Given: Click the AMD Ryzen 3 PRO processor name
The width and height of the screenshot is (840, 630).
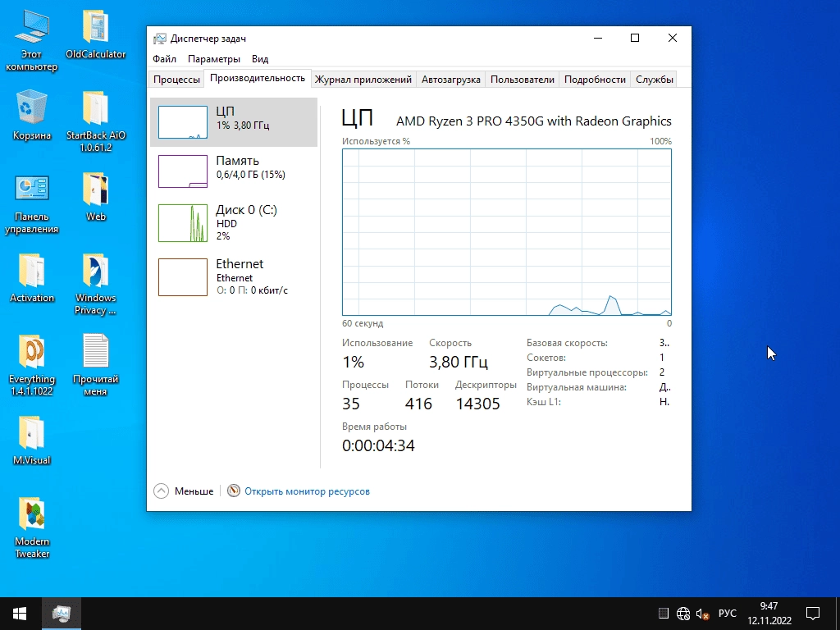Looking at the screenshot, I should tap(533, 121).
